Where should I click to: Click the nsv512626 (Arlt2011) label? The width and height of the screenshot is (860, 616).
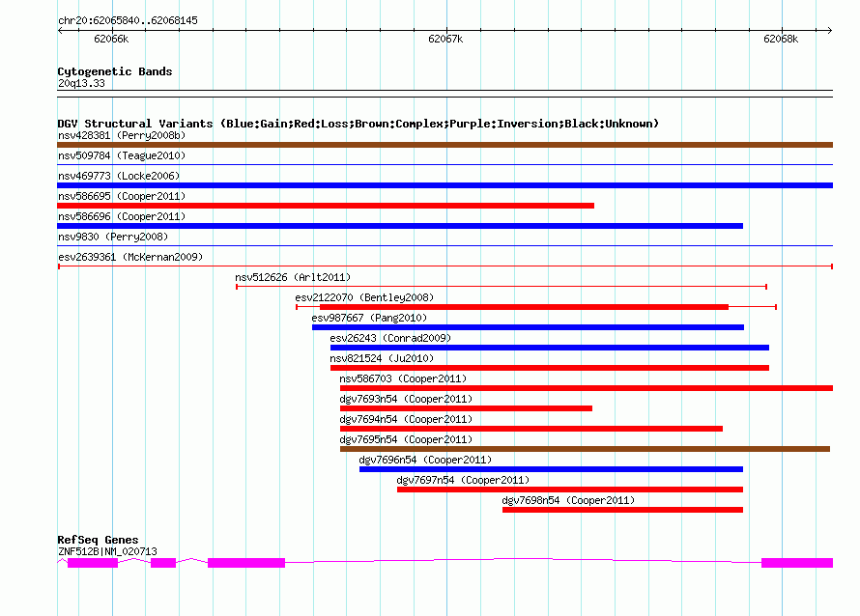coord(293,277)
